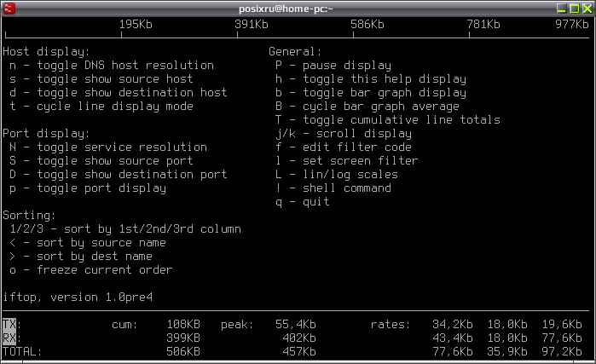This screenshot has height=364, width=596.
Task: Click the terminal app icon in title bar
Action: (9, 8)
